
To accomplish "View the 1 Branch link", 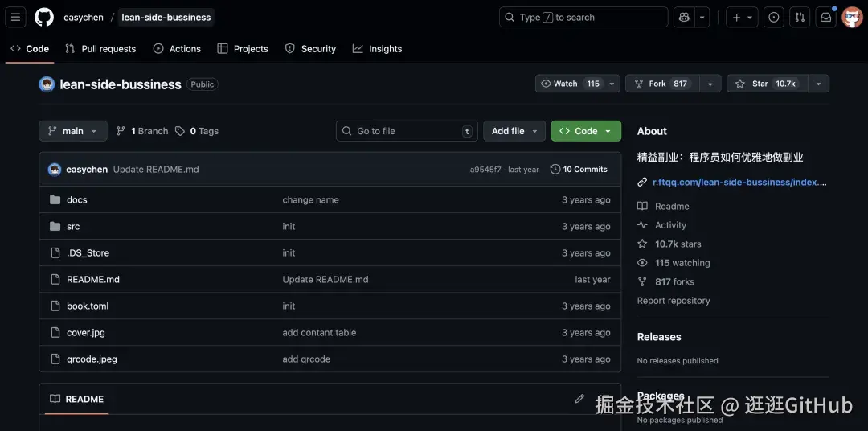I will pyautogui.click(x=141, y=131).
